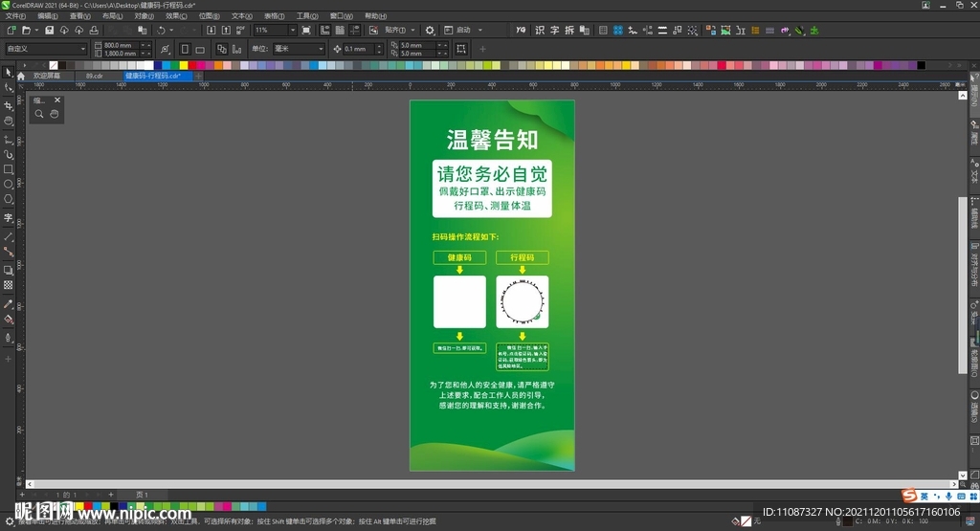Open the 对象 menu

[x=145, y=16]
